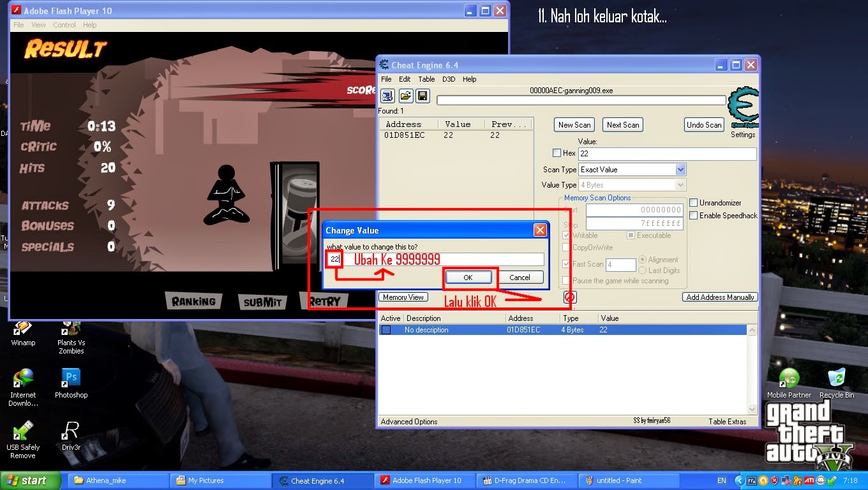Click the Memory View button
868x490 pixels.
403,297
